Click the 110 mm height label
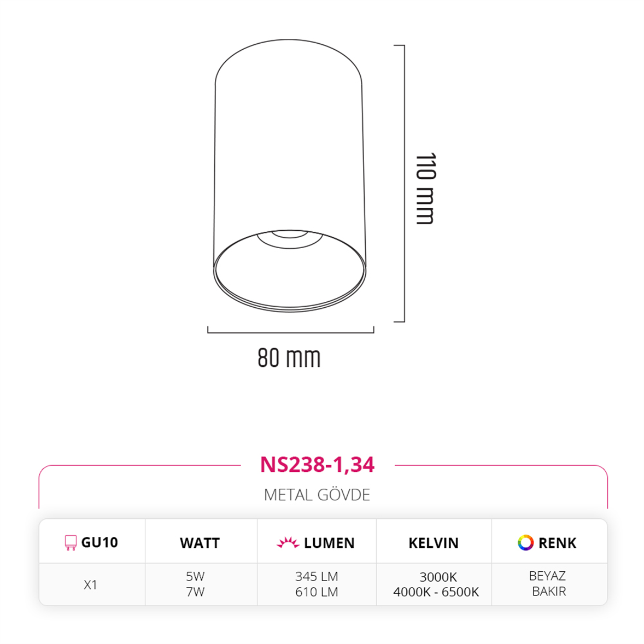 (425, 189)
